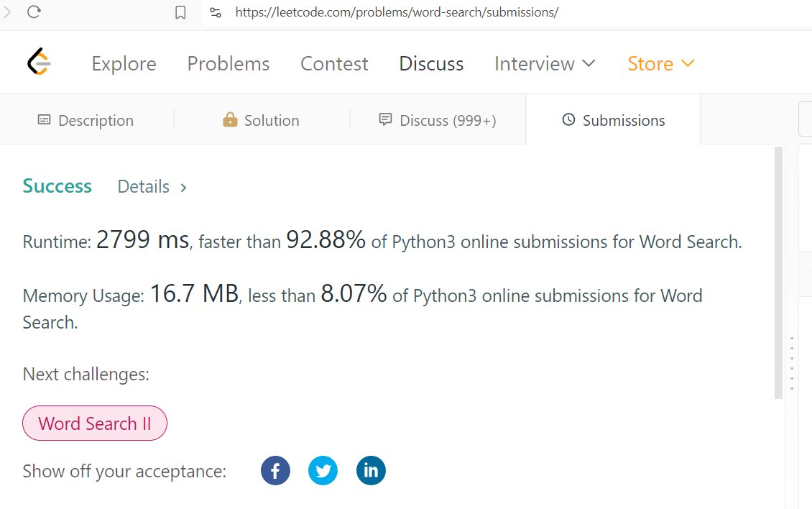Open Discuss in the top navigation
This screenshot has height=509, width=812.
[x=431, y=63]
